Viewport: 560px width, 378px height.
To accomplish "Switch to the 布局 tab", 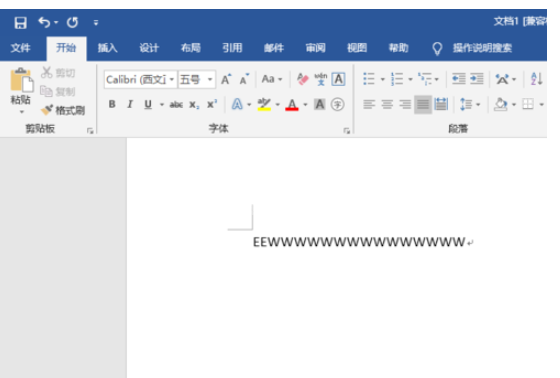I will click(190, 48).
